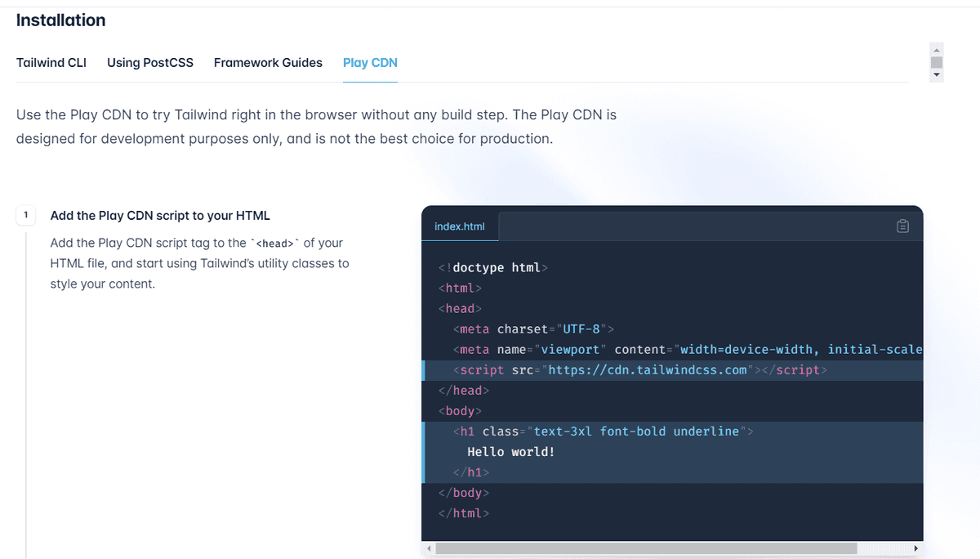Viewport: 980px width, 559px height.
Task: Click the vertical scrollbar thumb
Action: click(936, 62)
